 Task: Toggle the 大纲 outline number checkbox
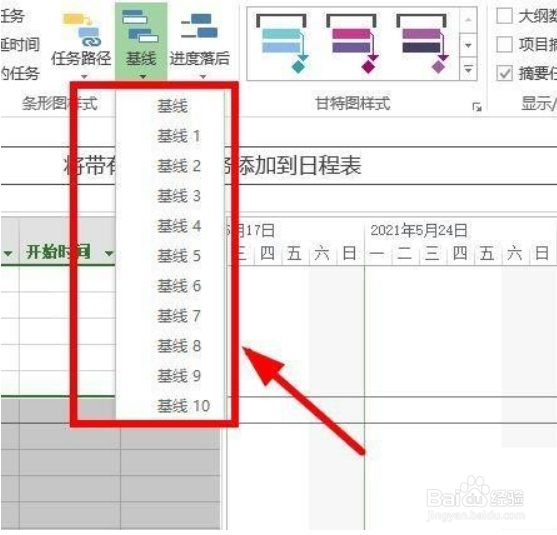click(504, 16)
